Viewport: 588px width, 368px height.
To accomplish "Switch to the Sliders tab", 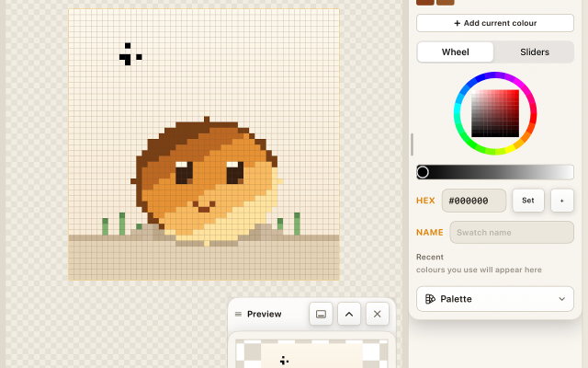I will pos(535,52).
